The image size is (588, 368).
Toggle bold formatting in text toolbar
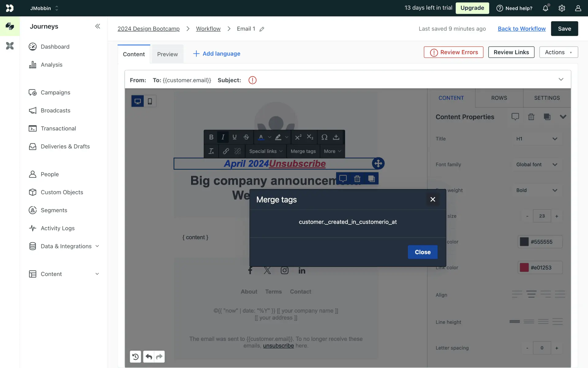click(211, 137)
